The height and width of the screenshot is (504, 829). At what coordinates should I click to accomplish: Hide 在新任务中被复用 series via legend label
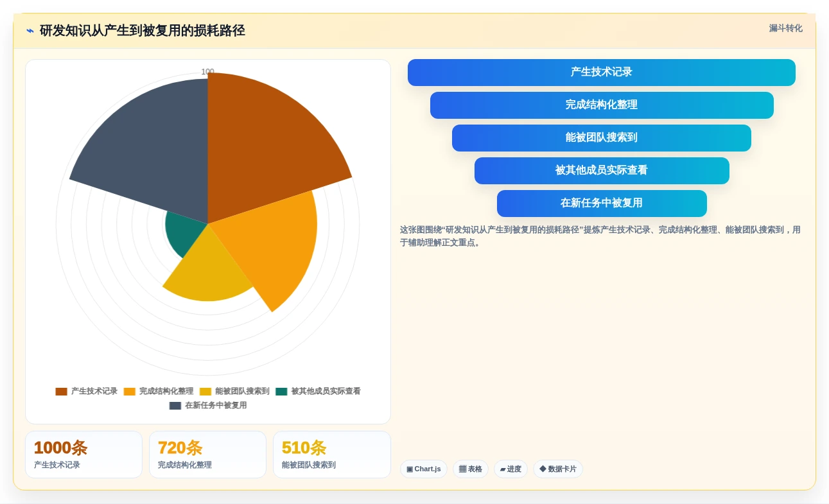click(216, 405)
